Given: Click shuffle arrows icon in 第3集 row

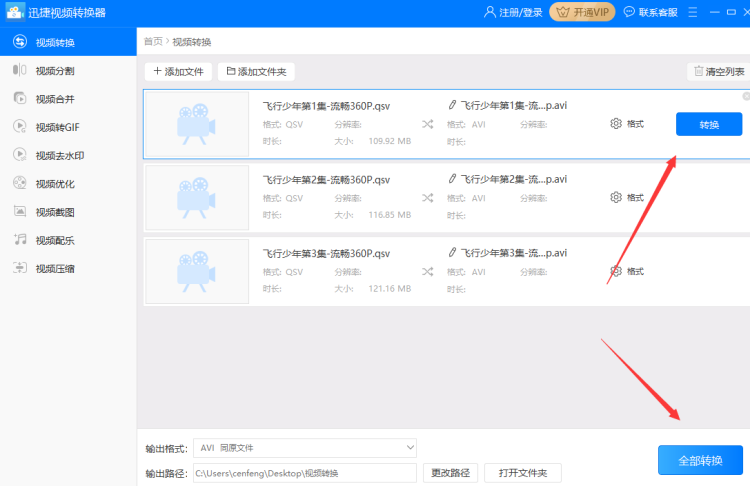Looking at the screenshot, I should click(x=428, y=272).
